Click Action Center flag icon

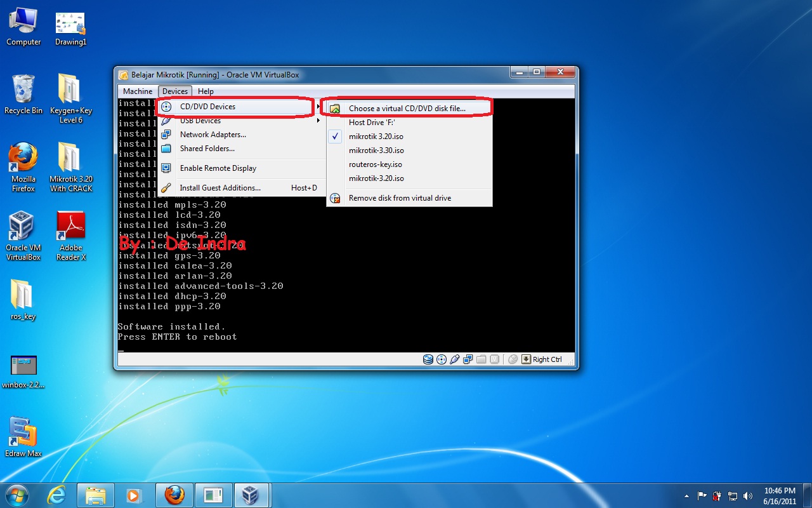click(x=702, y=495)
